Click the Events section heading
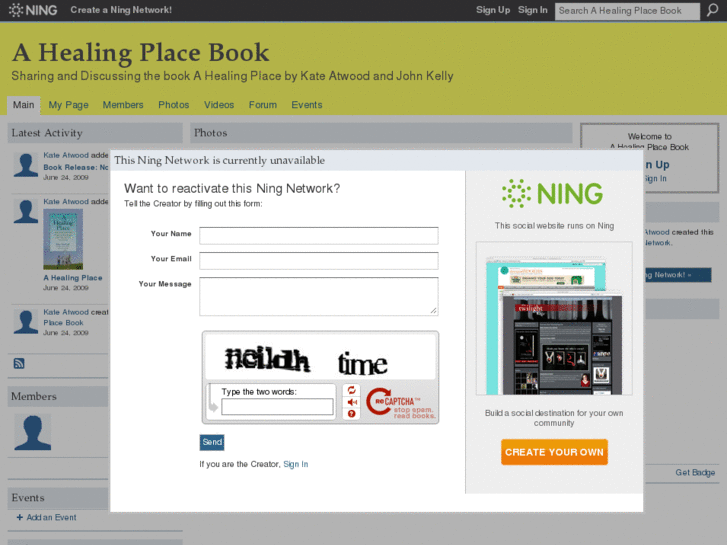The width and height of the screenshot is (727, 545). pyautogui.click(x=28, y=497)
